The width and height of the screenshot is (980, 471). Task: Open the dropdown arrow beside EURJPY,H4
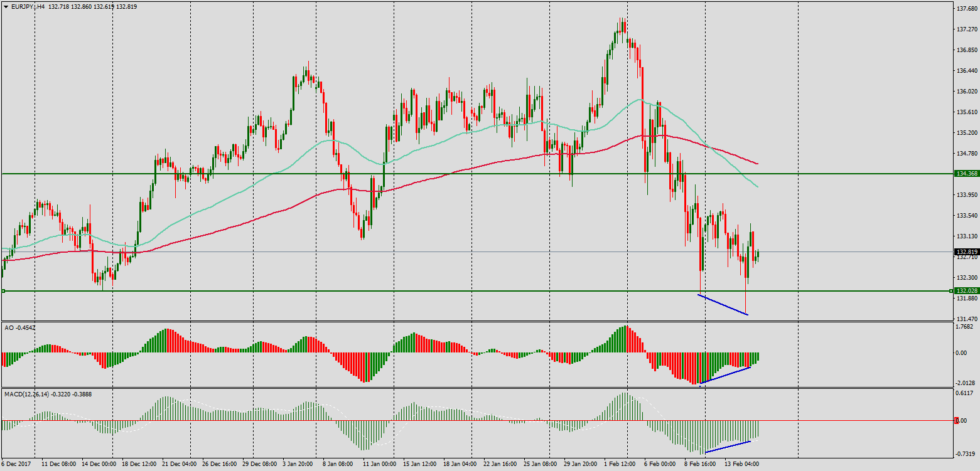pyautogui.click(x=6, y=6)
